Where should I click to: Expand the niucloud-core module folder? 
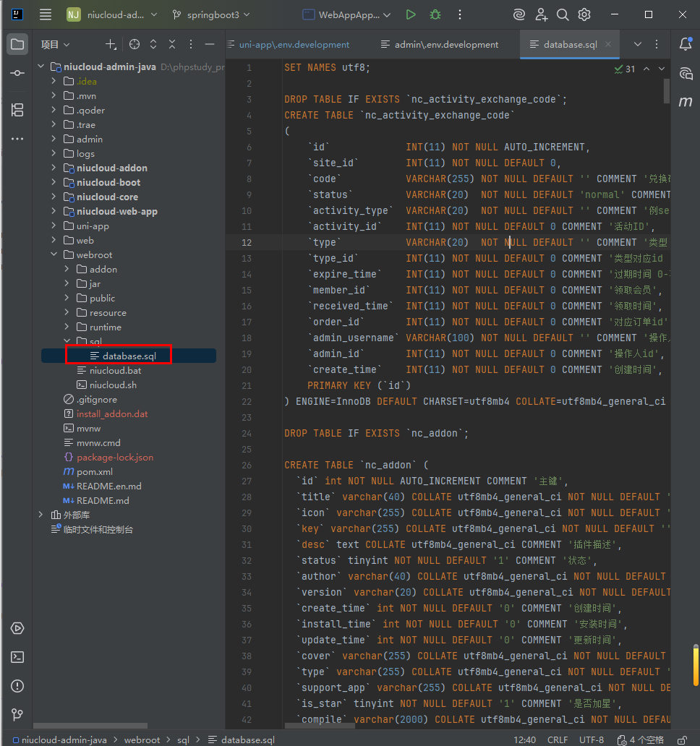pos(54,197)
